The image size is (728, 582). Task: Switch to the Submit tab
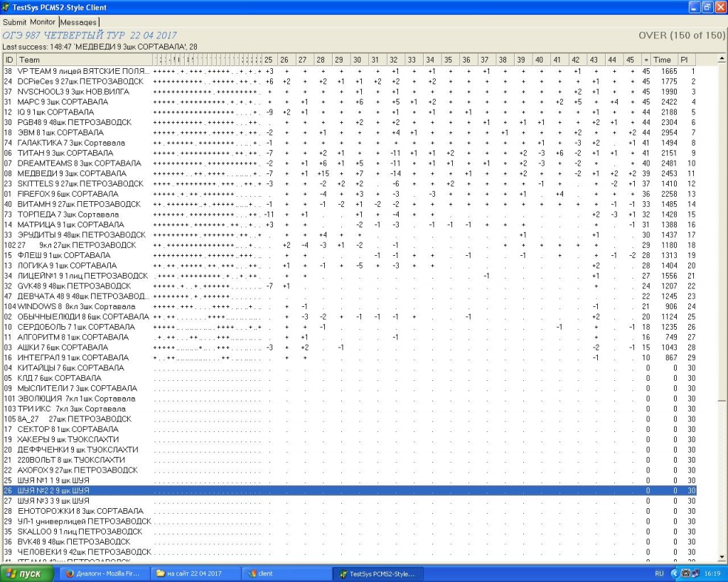point(14,22)
